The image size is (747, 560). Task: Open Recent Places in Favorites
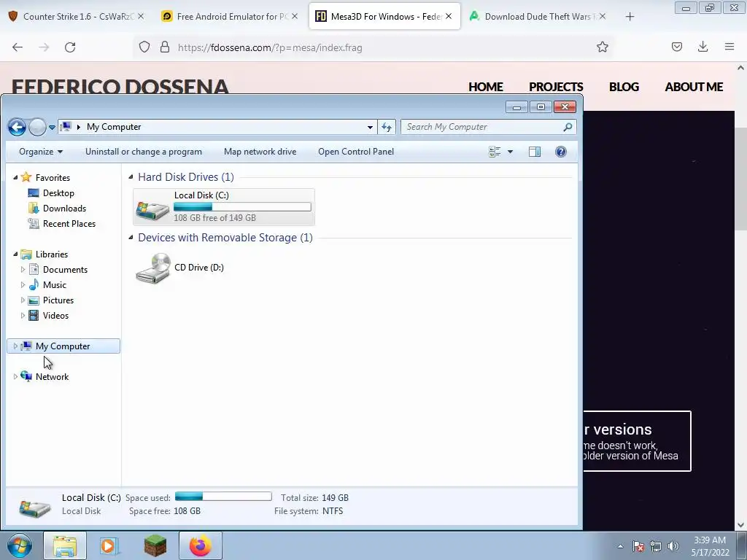[69, 223]
